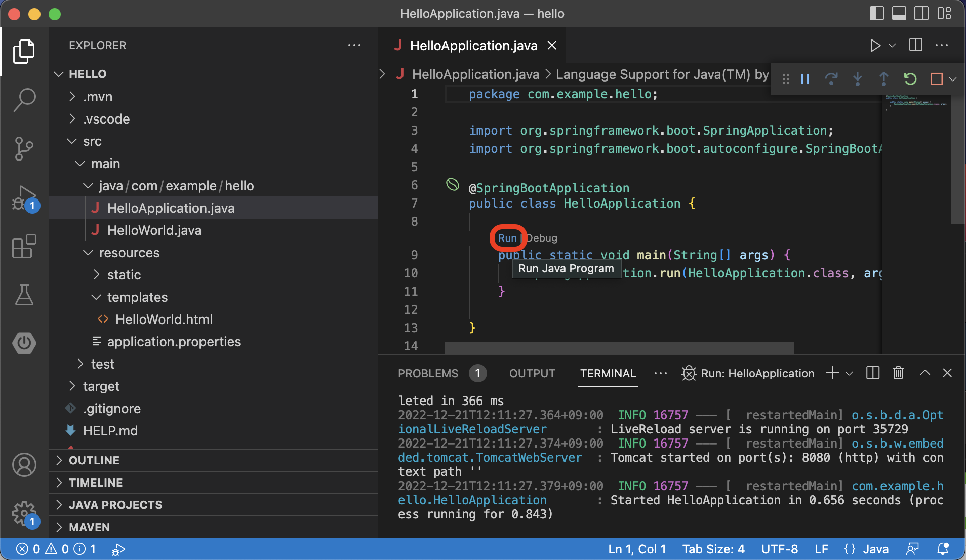The height and width of the screenshot is (560, 966).
Task: Open the Testing flask view
Action: pyautogui.click(x=24, y=295)
